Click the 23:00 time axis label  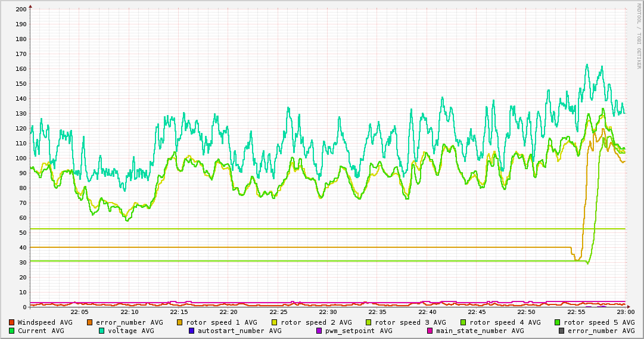(625, 312)
